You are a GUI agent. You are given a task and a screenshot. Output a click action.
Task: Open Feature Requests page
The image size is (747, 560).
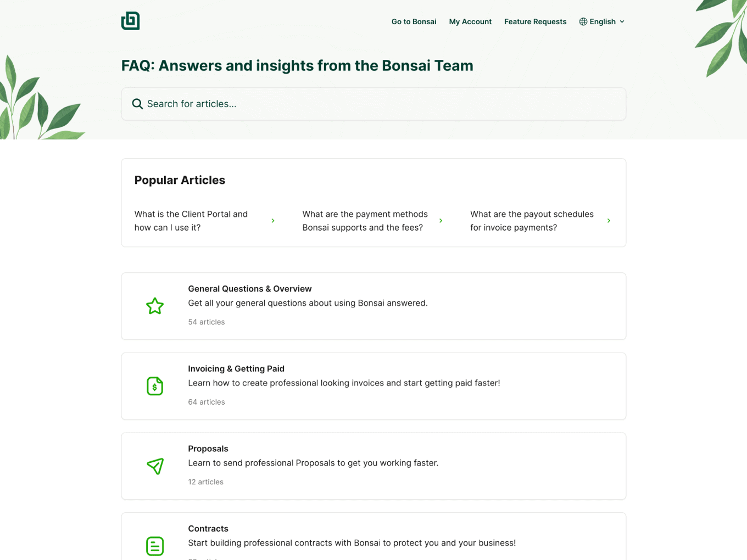[x=535, y=21]
